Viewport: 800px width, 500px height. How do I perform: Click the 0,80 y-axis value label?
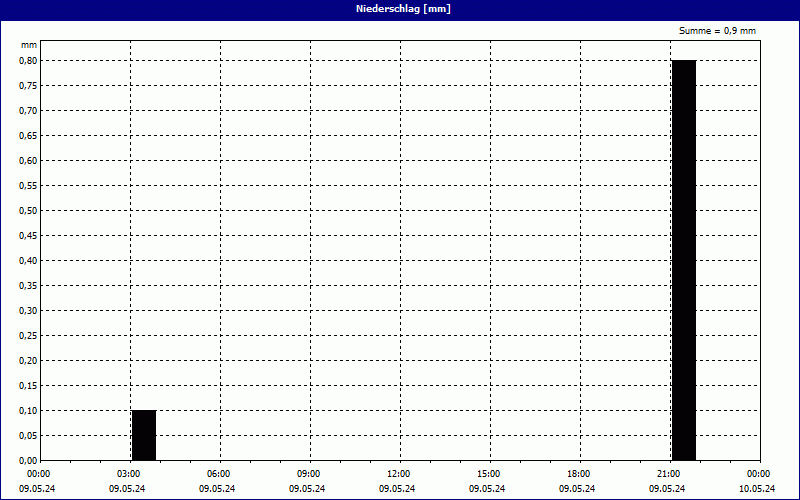pos(27,60)
